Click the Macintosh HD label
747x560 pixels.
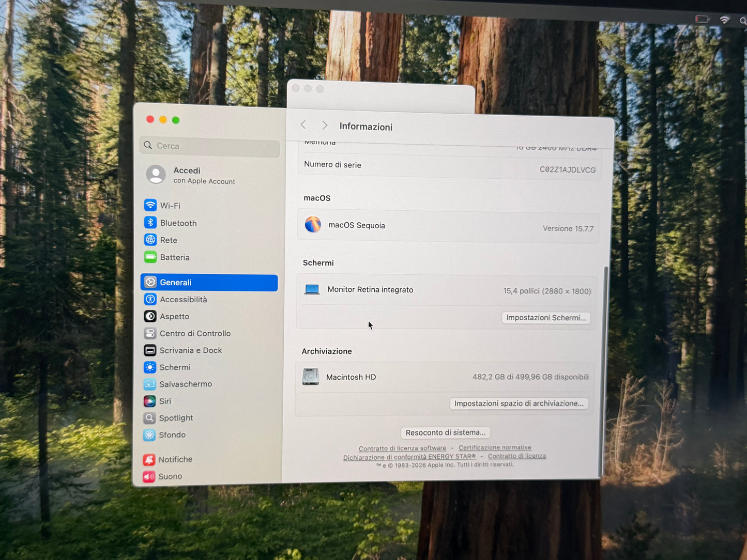coord(351,377)
